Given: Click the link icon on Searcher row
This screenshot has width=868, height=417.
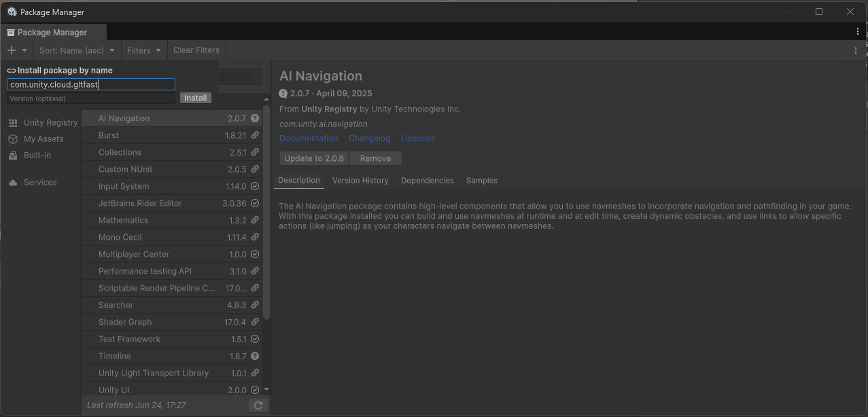Looking at the screenshot, I should click(255, 305).
